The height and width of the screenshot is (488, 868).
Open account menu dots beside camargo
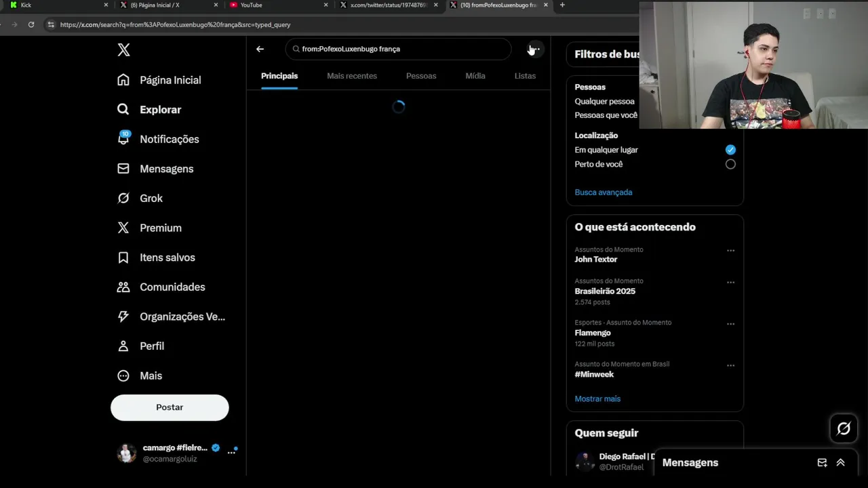tap(231, 452)
